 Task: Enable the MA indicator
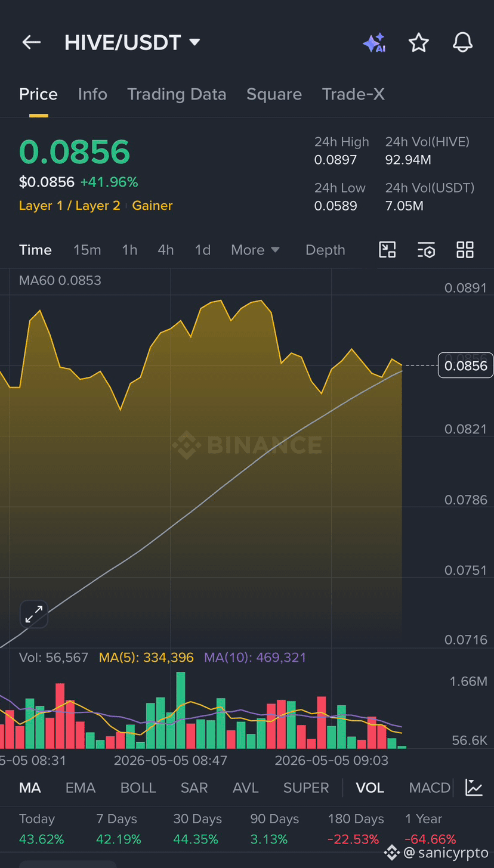(x=30, y=788)
